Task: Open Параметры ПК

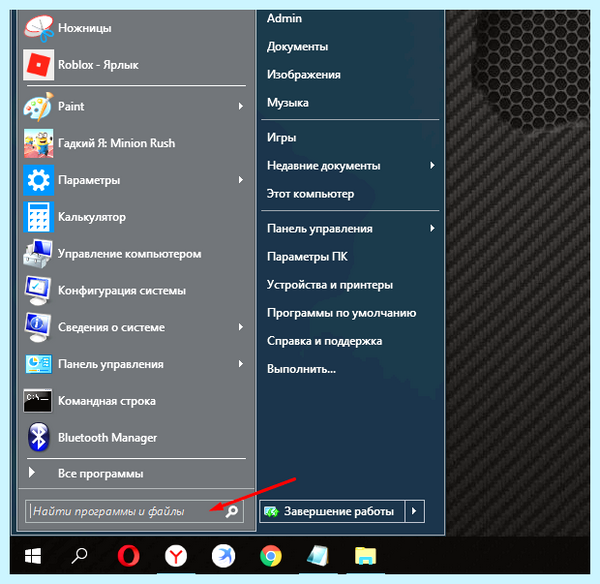Action: (307, 256)
